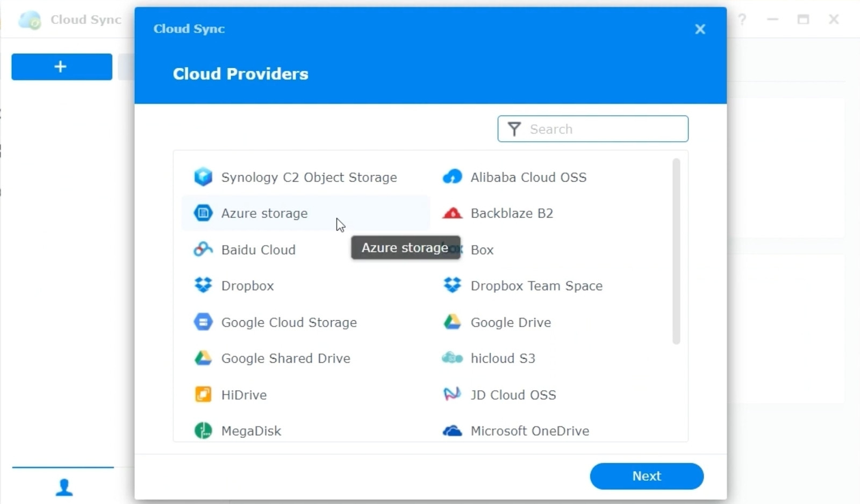Select Microsoft OneDrive as the provider
Image resolution: width=860 pixels, height=504 pixels.
[530, 430]
